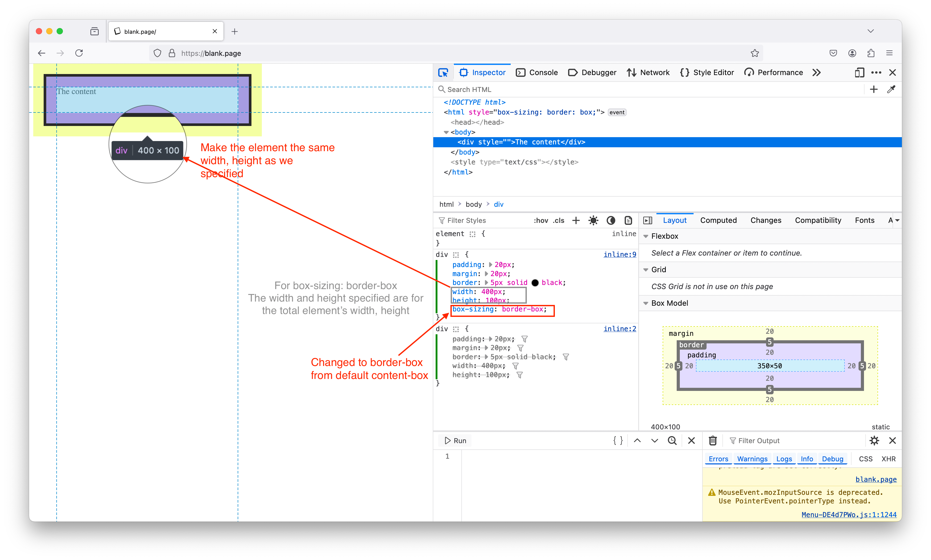
Task: Click filter icon beside overridden padding
Action: coord(524,339)
